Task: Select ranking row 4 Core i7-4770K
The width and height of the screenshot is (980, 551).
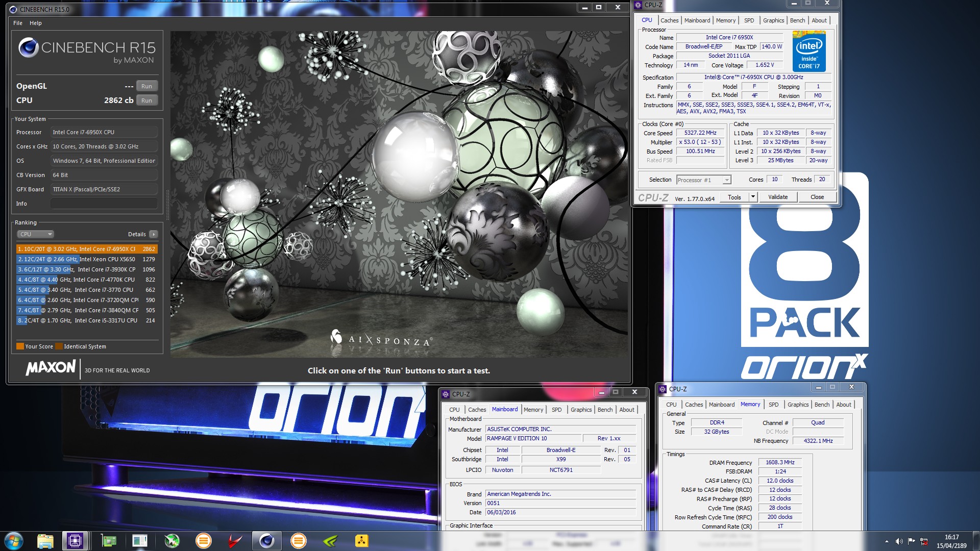Action: coord(87,280)
